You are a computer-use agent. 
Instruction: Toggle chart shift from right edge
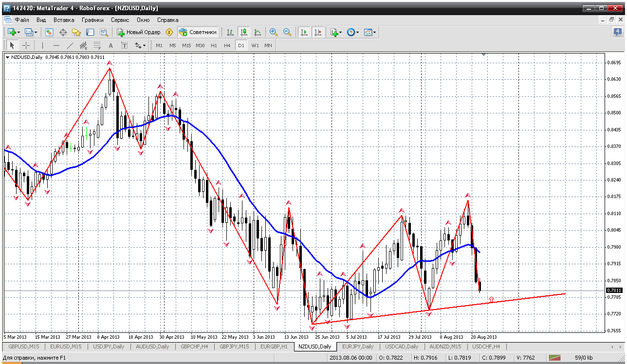pyautogui.click(x=318, y=32)
